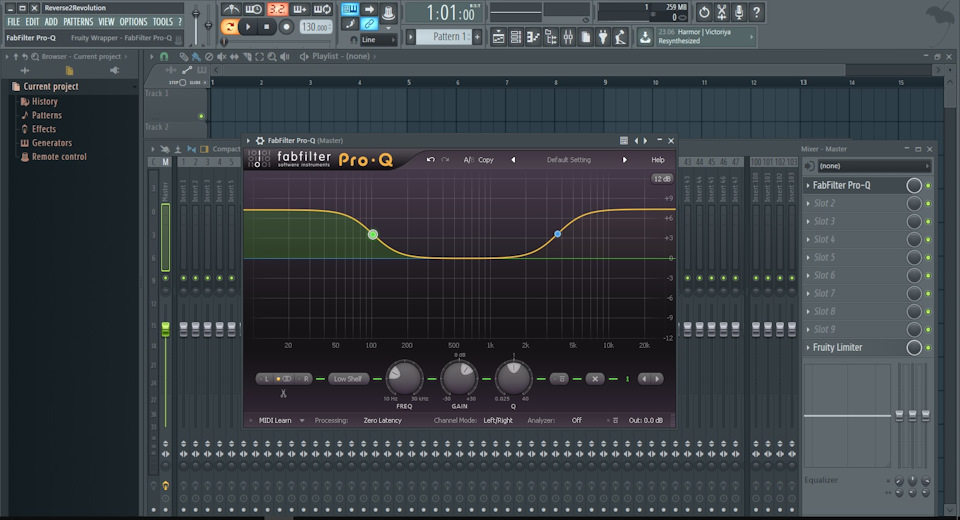Select R channel for the band
This screenshot has width=960, height=520.
click(x=306, y=379)
